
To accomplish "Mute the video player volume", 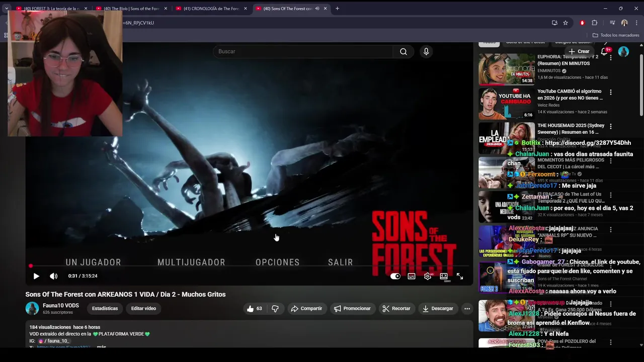I will [54, 276].
